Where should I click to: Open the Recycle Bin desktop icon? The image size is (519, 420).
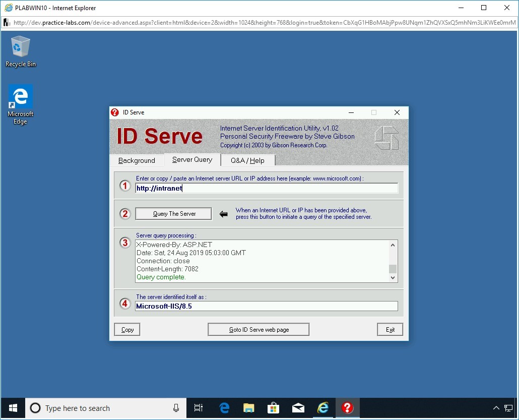[20, 51]
